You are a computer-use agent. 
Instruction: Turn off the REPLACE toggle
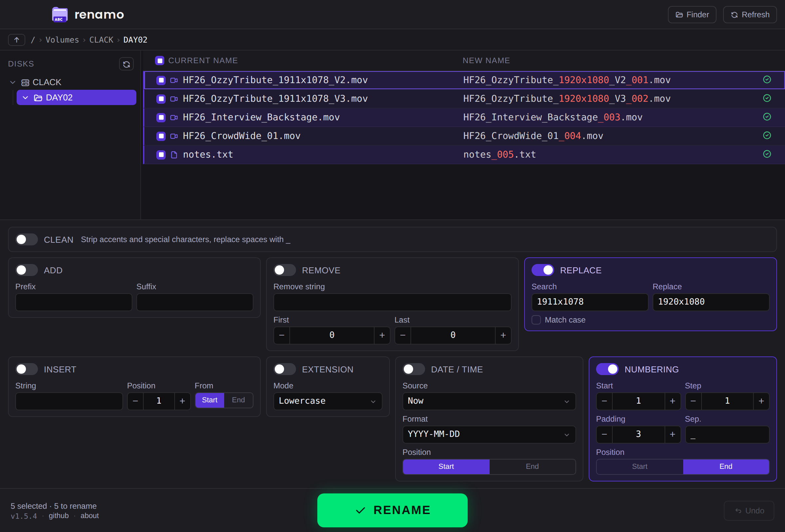pyautogui.click(x=543, y=270)
